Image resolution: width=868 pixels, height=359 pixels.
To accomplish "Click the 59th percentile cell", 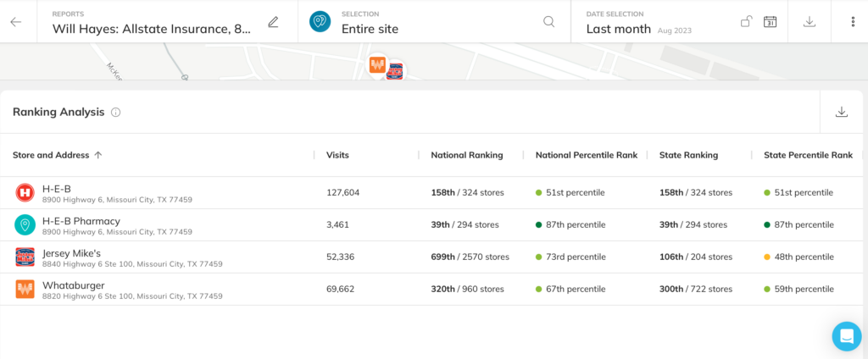I will [798, 290].
